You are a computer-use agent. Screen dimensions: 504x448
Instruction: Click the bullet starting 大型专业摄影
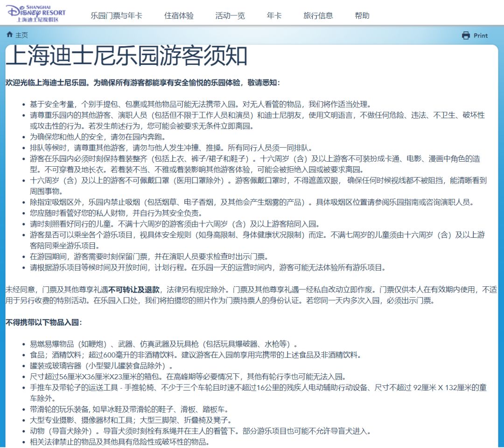coord(131,420)
